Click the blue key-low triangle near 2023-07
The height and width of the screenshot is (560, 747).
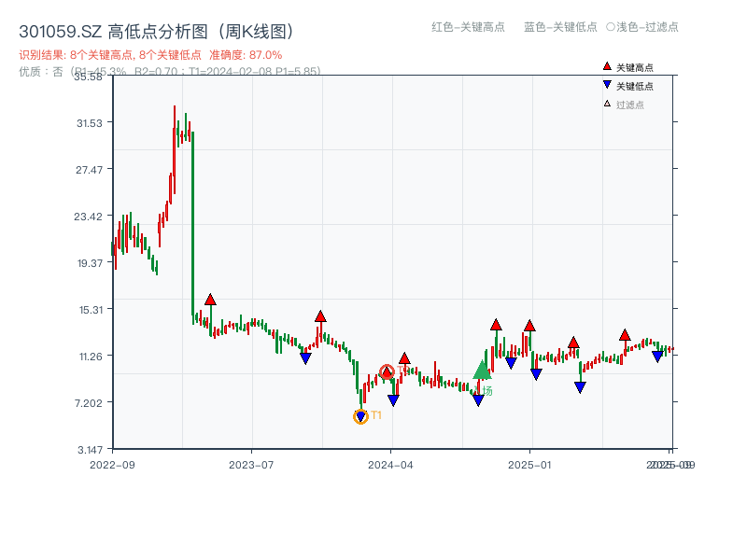(x=304, y=358)
